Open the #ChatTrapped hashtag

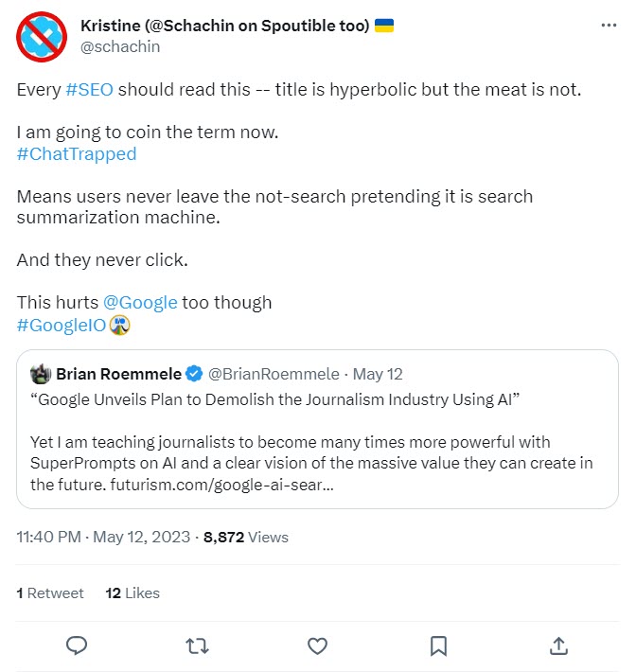tap(77, 153)
